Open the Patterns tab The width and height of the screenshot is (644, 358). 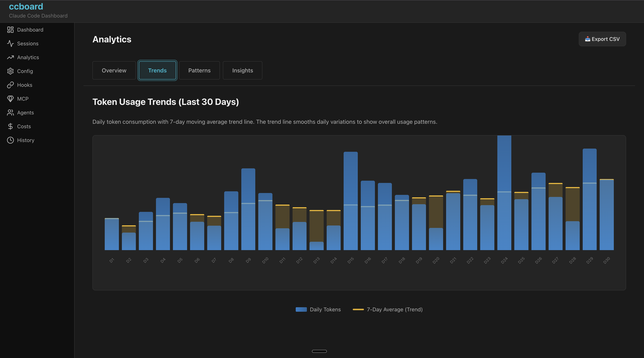point(199,70)
